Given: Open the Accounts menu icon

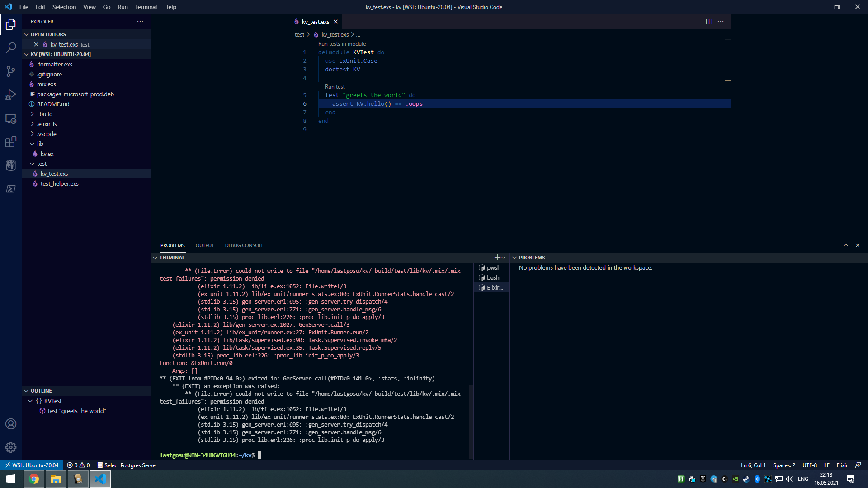Looking at the screenshot, I should (x=11, y=424).
